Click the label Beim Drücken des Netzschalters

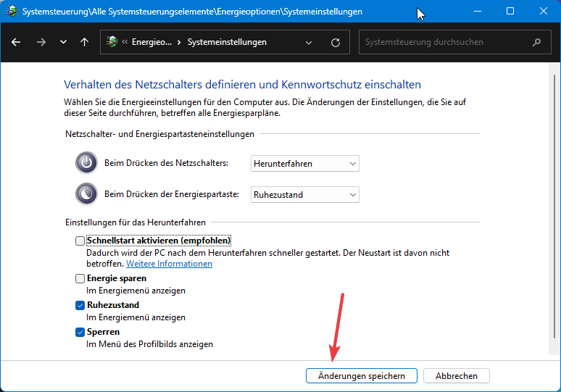pyautogui.click(x=166, y=163)
